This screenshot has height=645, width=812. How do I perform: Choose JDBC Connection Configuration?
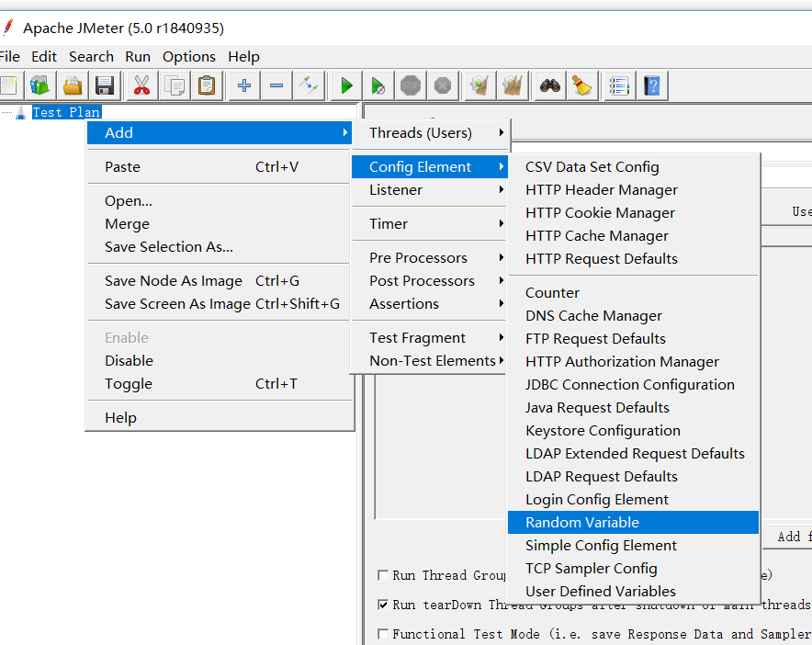(633, 384)
